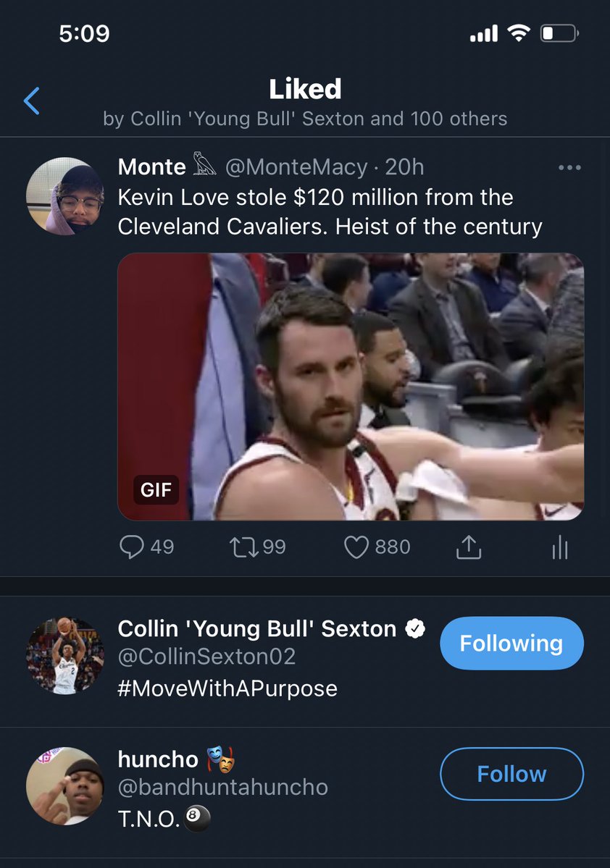
Task: Open reply comments on Monte's tweet
Action: 132,547
